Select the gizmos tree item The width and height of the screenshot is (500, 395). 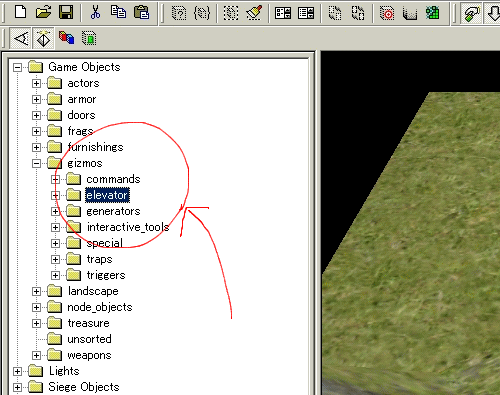click(x=85, y=163)
